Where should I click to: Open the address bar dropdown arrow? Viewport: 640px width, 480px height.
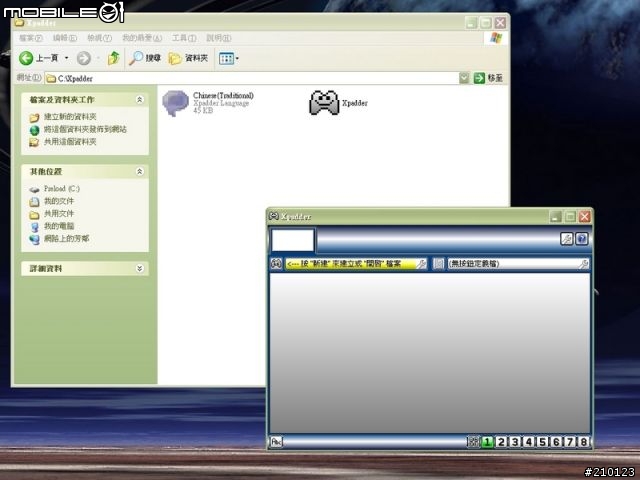tap(464, 78)
